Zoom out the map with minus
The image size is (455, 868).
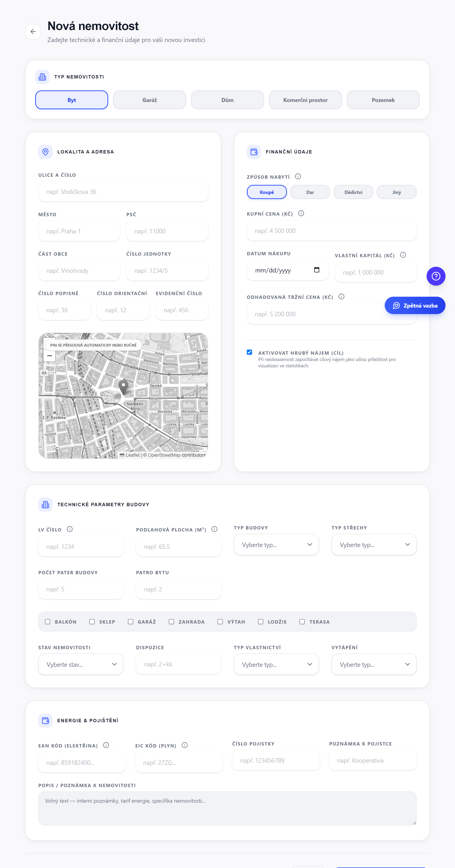tap(50, 356)
